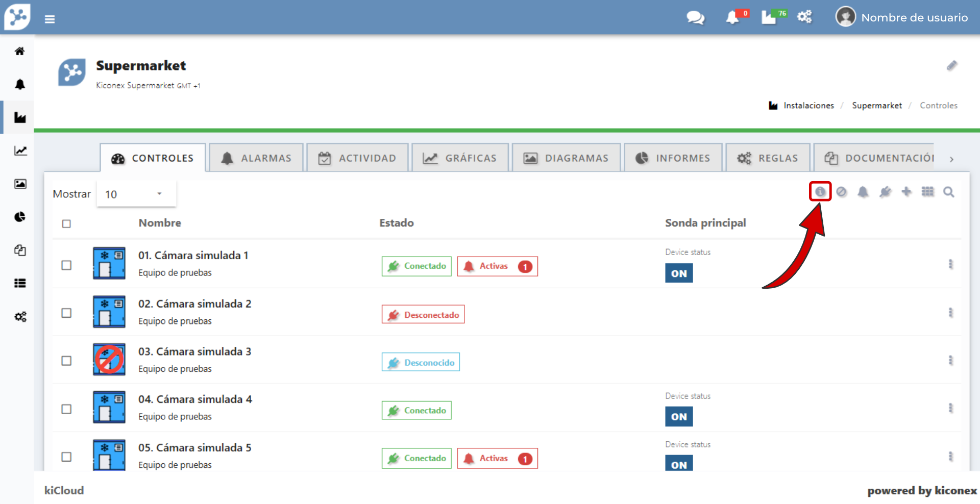Click the search magnifier icon
The image size is (980, 504).
pyautogui.click(x=948, y=192)
